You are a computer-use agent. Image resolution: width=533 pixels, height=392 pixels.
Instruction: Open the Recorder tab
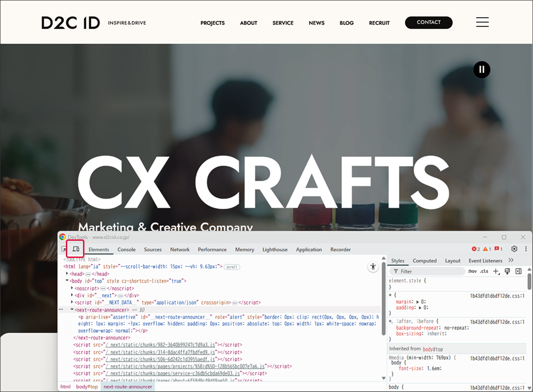340,250
